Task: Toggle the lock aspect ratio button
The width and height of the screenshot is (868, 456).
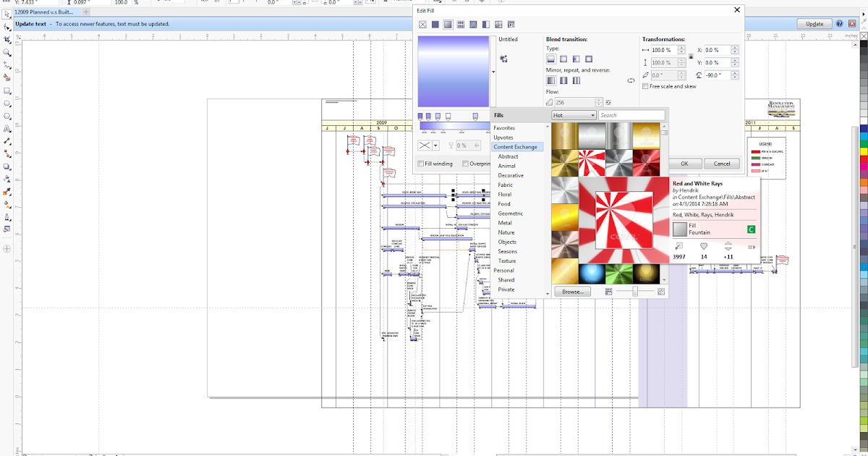Action: pyautogui.click(x=690, y=56)
